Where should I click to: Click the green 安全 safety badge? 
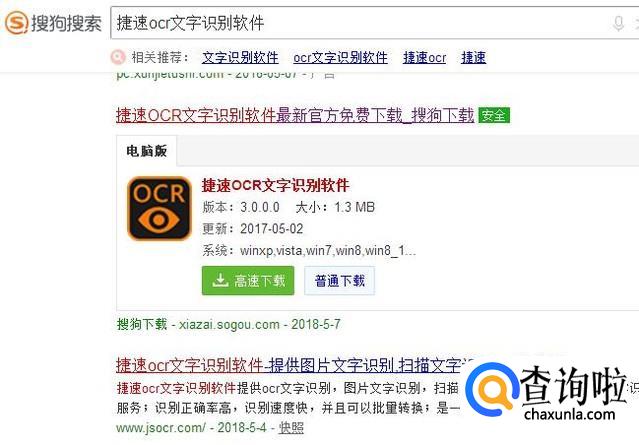pos(494,115)
